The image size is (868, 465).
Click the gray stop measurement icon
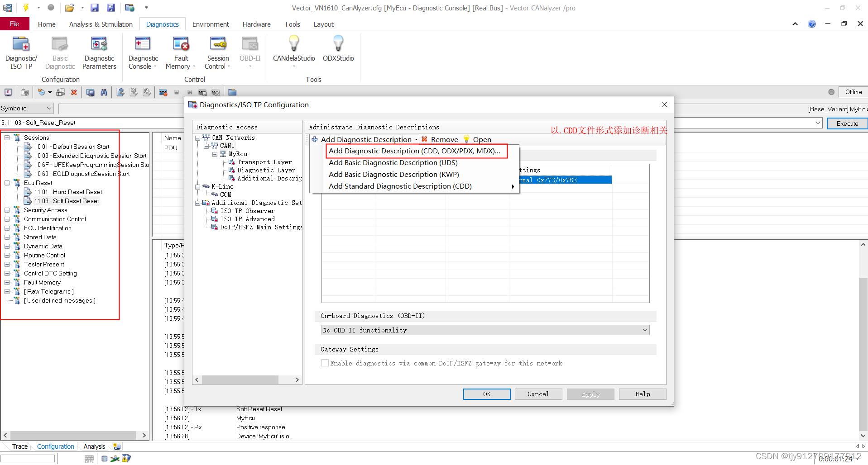click(x=51, y=8)
